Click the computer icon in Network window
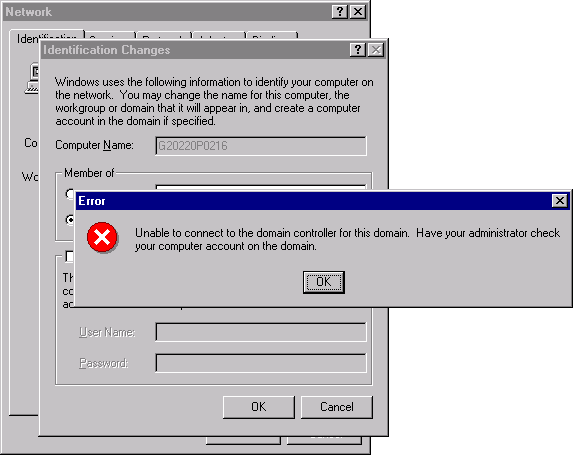The height and width of the screenshot is (455, 573). click(32, 79)
